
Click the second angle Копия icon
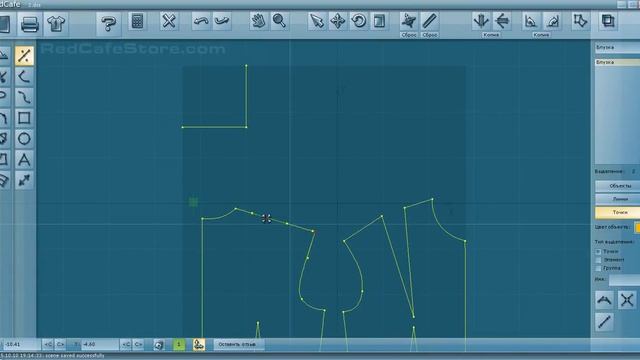tap(552, 21)
